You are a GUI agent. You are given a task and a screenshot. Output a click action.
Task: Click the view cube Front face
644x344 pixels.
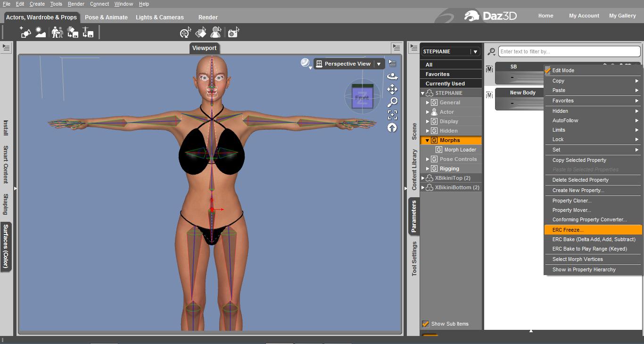(362, 98)
